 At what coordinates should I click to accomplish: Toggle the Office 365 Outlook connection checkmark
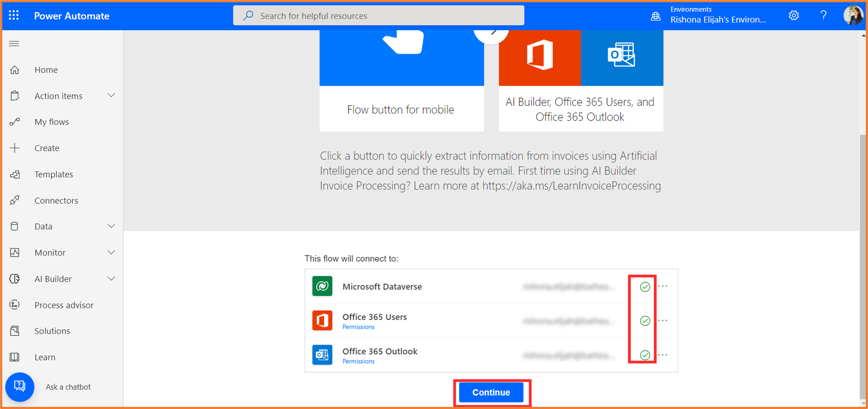(x=644, y=355)
